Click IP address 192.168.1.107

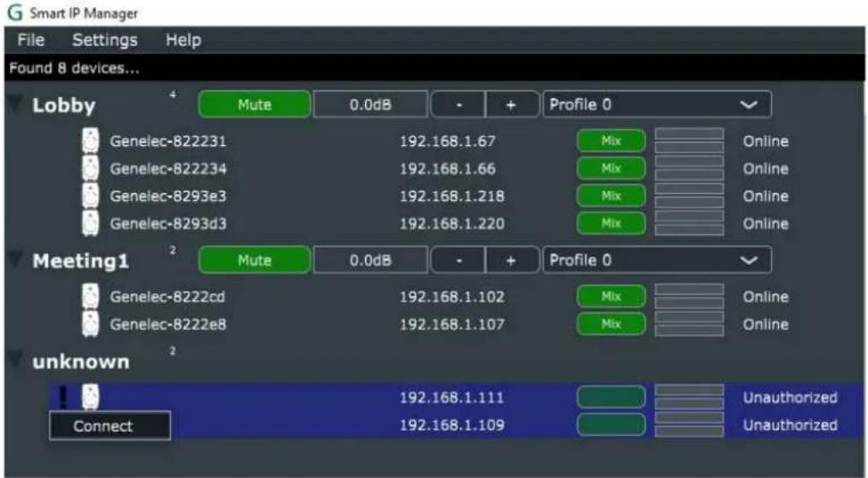(x=452, y=325)
